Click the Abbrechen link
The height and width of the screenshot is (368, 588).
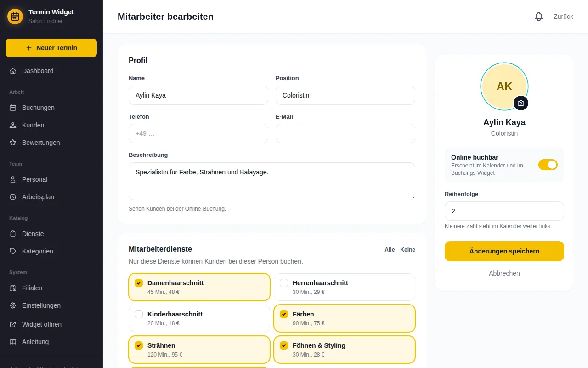point(504,273)
